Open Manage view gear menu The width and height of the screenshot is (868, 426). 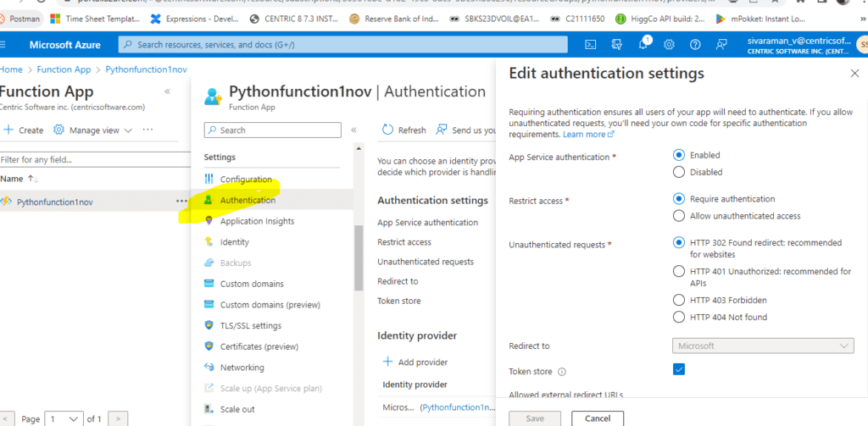[93, 130]
